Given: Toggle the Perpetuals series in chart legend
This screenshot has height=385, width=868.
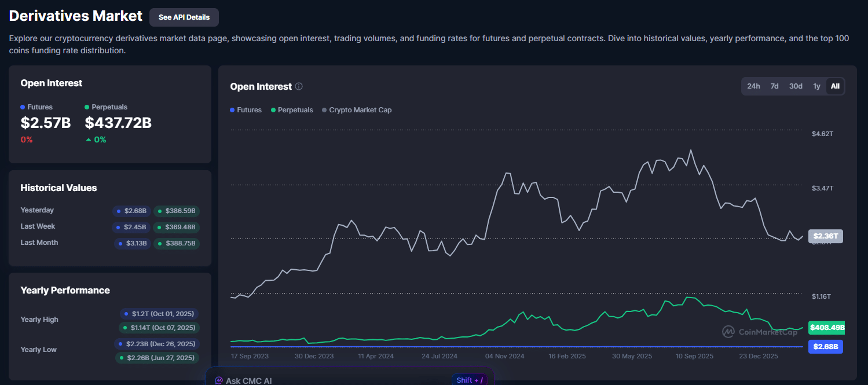Looking at the screenshot, I should pos(292,110).
